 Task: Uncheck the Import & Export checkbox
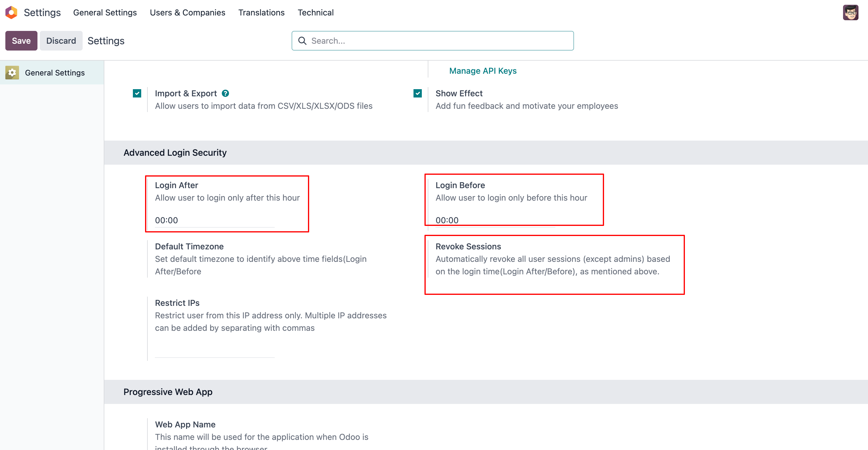[x=137, y=93]
